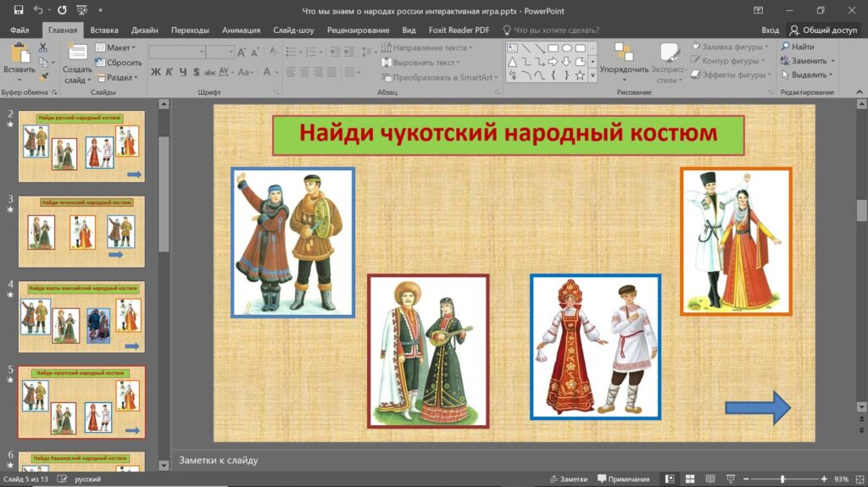Select the Format Painter brush icon

(x=43, y=77)
